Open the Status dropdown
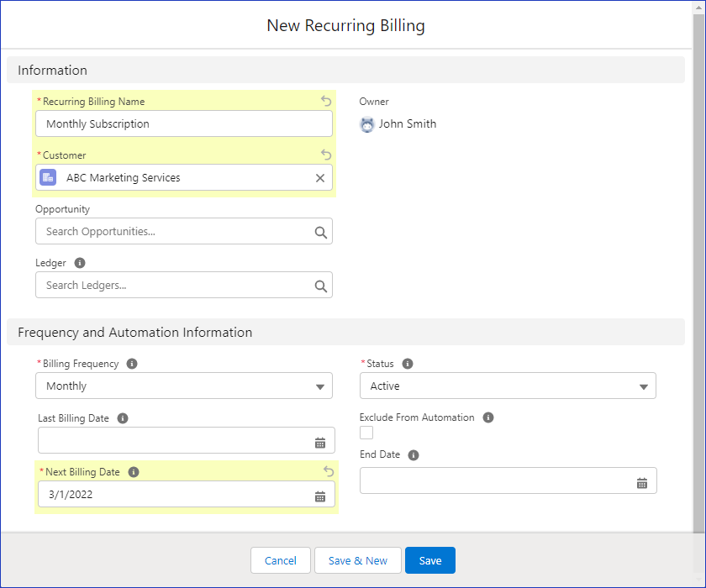 pos(508,386)
